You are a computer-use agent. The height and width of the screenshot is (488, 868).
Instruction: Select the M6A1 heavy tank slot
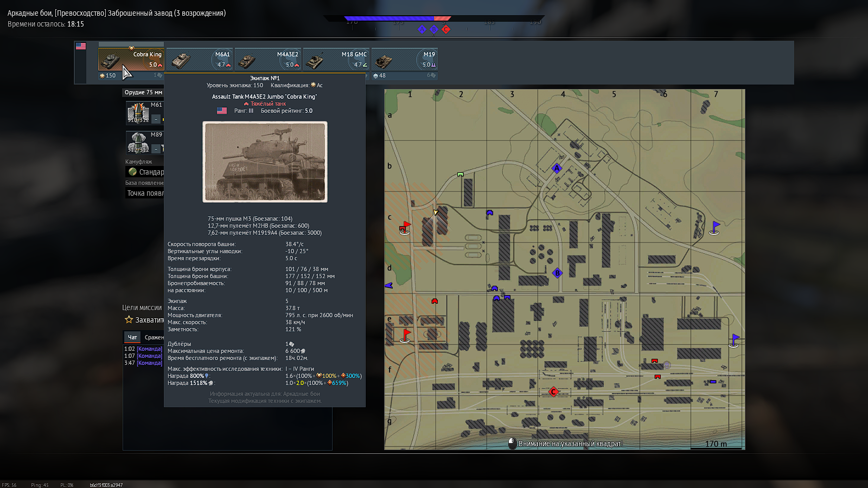[200, 60]
